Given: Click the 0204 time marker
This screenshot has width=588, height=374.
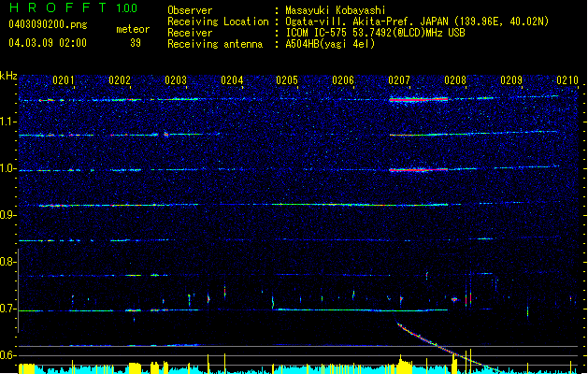Looking at the screenshot, I should click(232, 80).
